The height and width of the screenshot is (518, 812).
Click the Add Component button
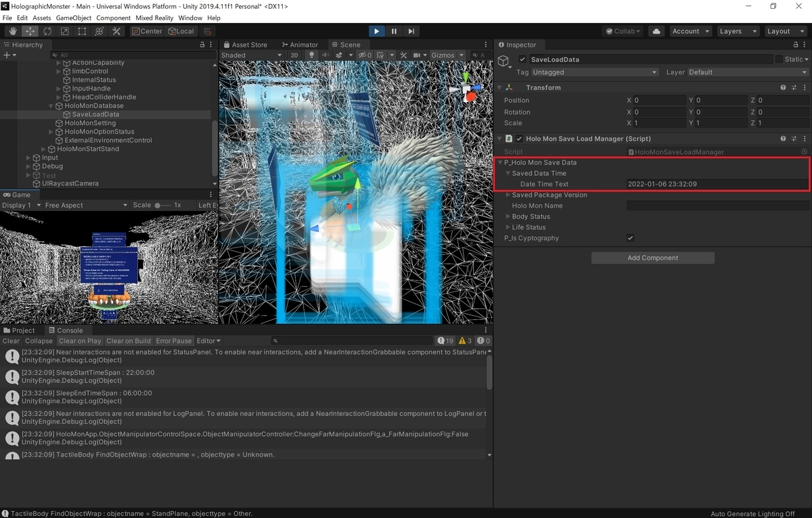pyautogui.click(x=653, y=258)
